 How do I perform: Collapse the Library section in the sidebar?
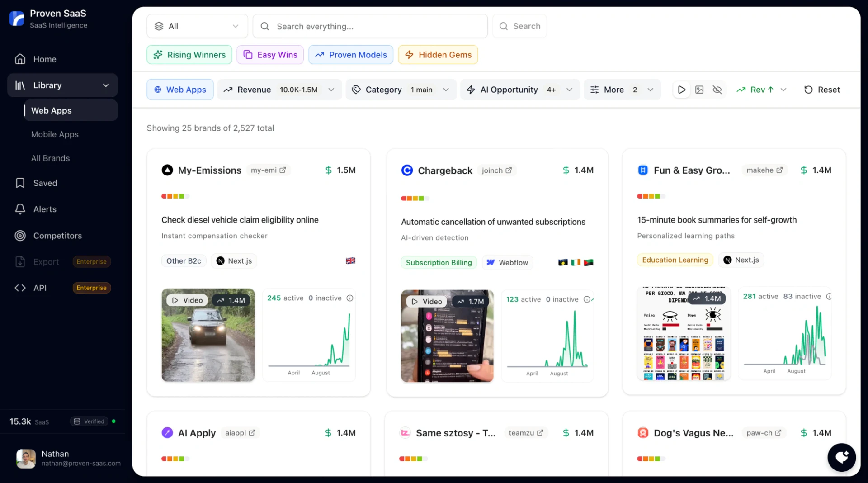point(105,85)
